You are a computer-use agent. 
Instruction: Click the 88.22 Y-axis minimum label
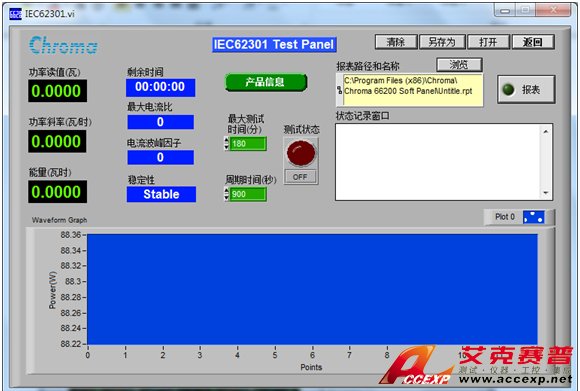click(70, 344)
